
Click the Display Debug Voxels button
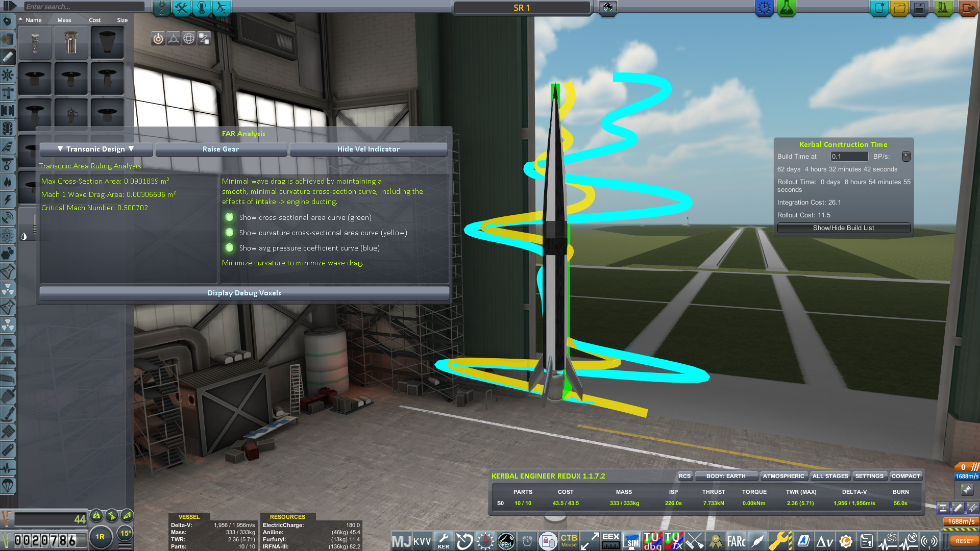(244, 293)
